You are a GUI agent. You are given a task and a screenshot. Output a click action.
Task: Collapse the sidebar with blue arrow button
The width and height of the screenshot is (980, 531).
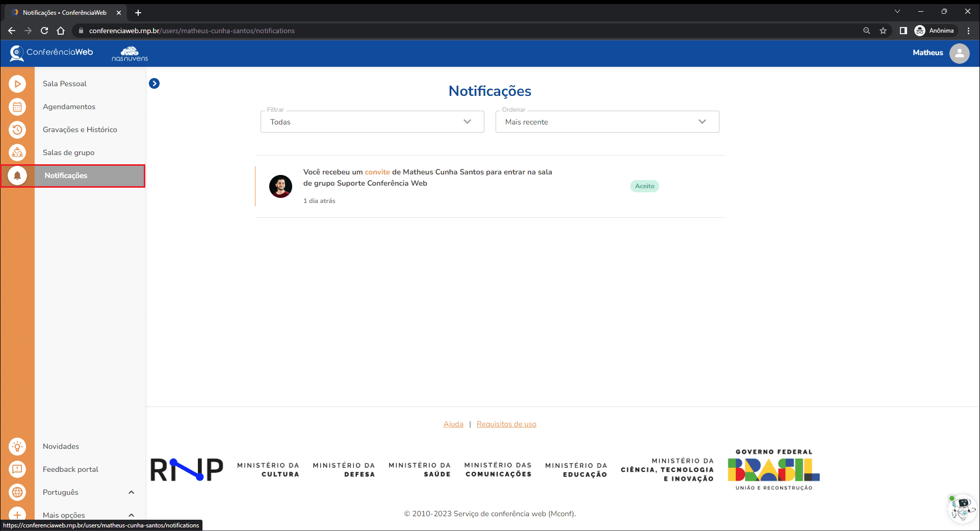click(154, 83)
